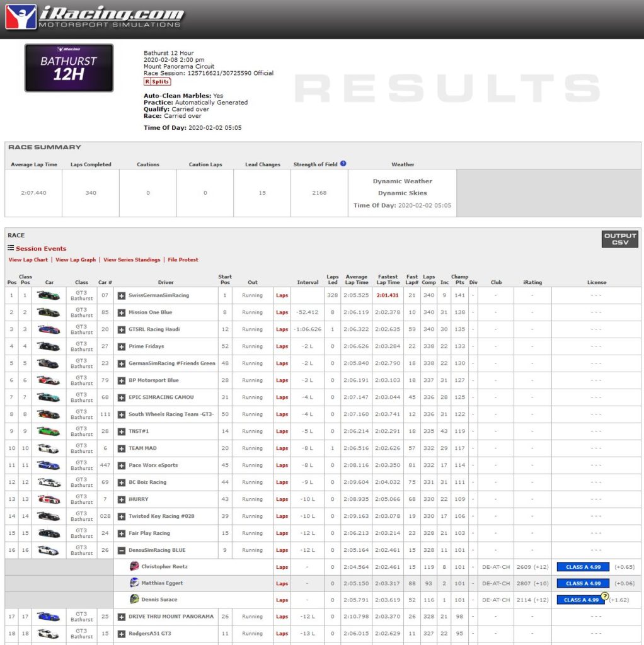The image size is (644, 645).
Task: Expand EPIC SIMRACING CAMOU team row
Action: [x=122, y=398]
